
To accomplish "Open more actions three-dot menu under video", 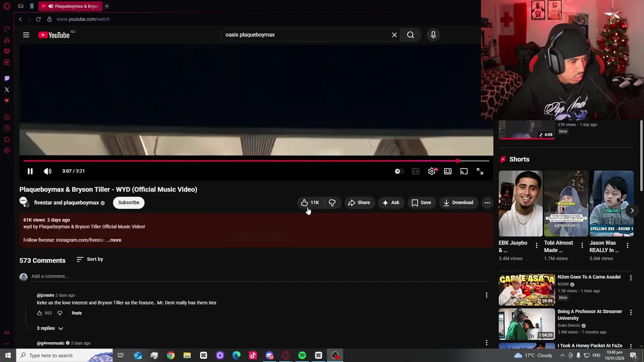I will [x=487, y=203].
